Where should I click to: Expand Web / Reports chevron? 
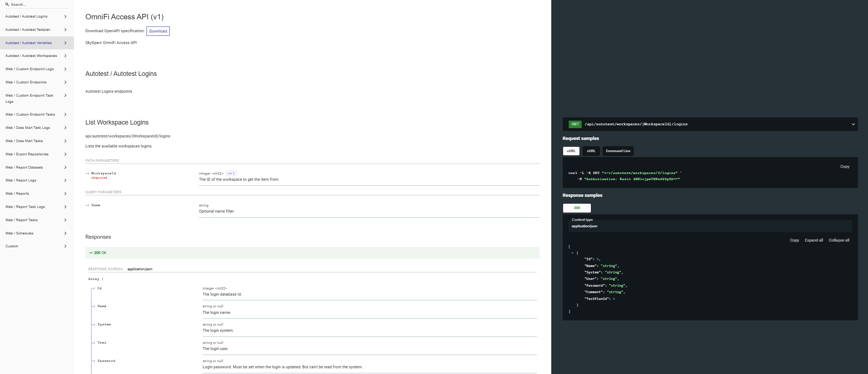click(x=65, y=194)
